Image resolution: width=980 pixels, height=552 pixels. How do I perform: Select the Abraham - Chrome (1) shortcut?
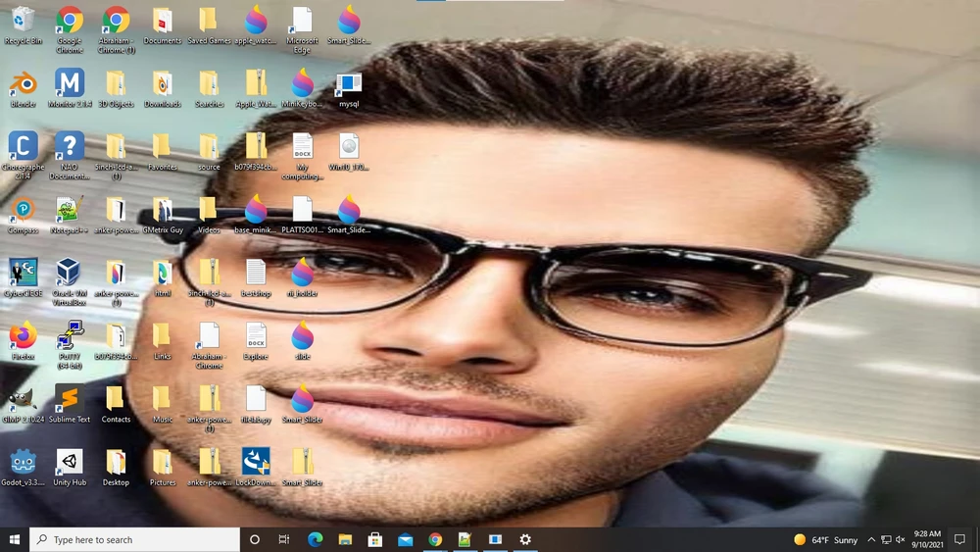(x=117, y=29)
